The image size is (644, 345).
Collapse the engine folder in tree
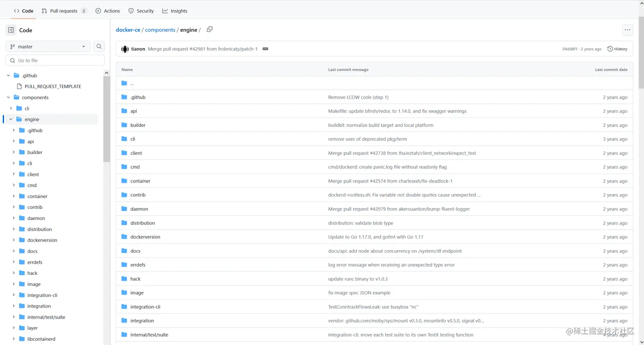pos(11,120)
